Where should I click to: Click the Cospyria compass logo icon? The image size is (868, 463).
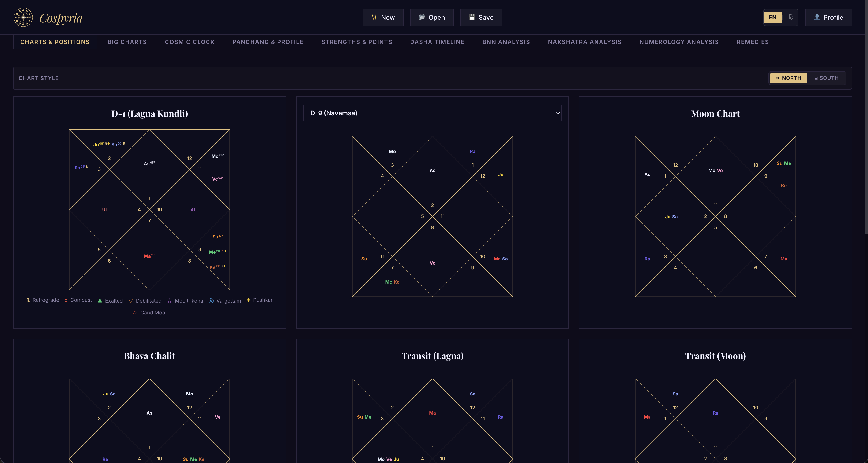point(23,17)
